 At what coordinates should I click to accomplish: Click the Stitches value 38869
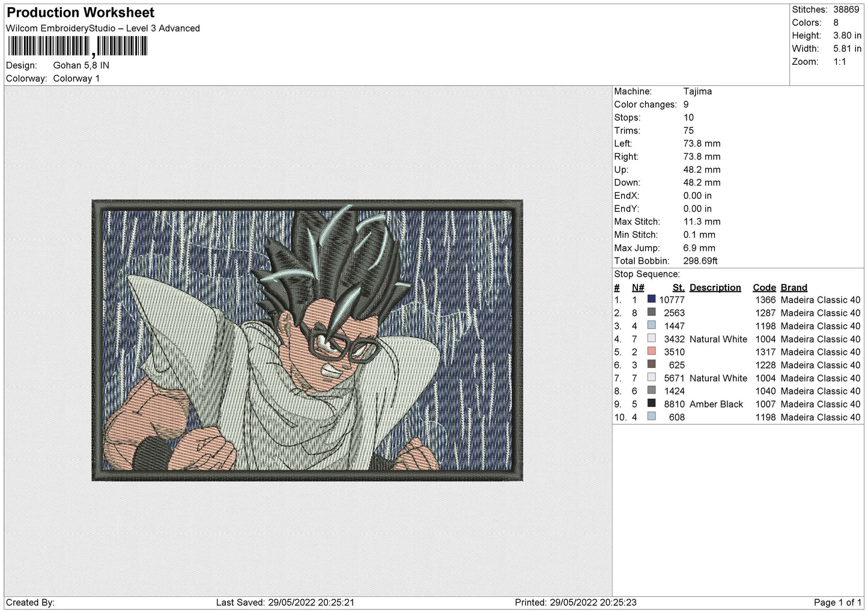click(846, 10)
